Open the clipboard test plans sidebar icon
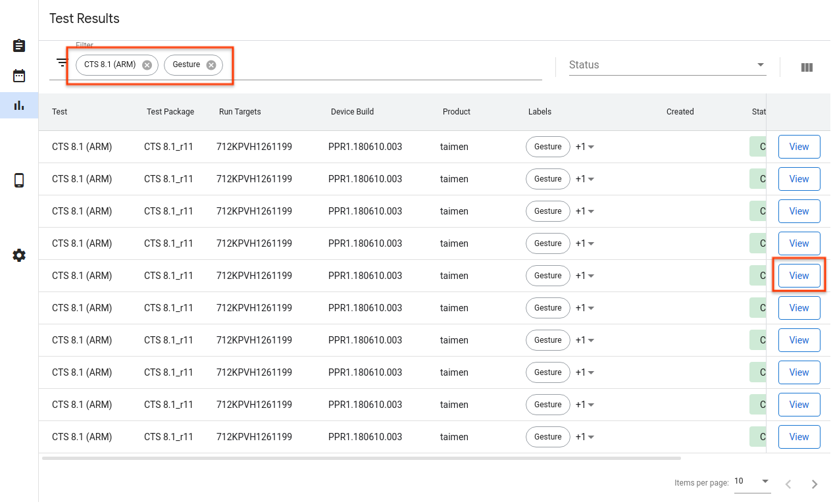833x504 pixels. click(19, 45)
